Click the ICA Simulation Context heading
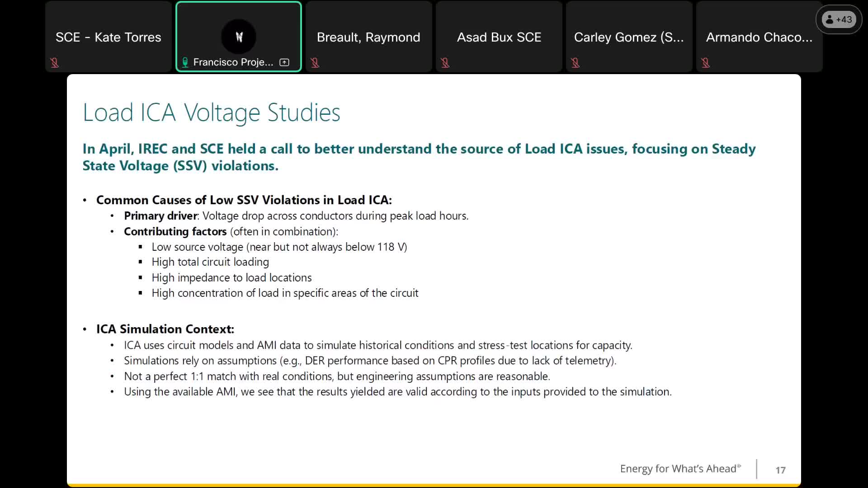The height and width of the screenshot is (488, 868). (165, 329)
